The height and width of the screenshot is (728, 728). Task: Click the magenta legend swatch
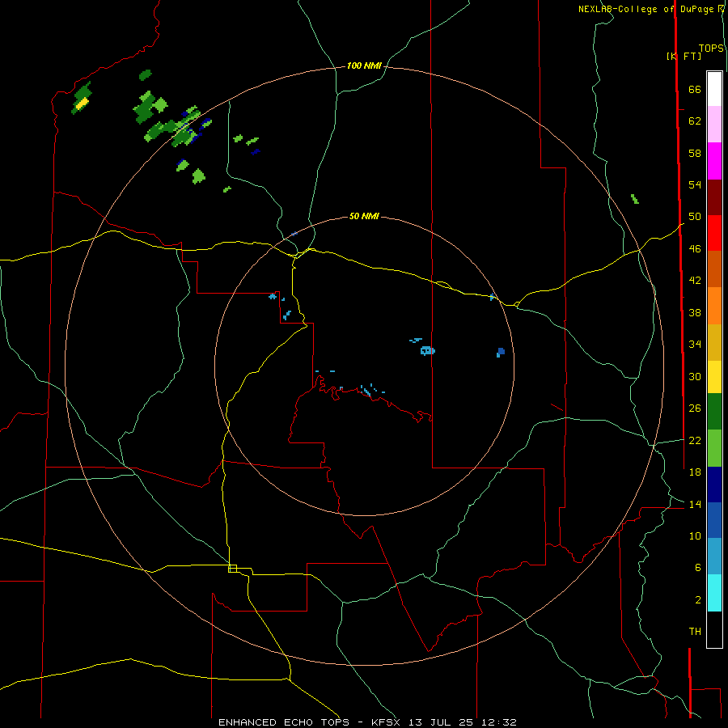point(714,161)
